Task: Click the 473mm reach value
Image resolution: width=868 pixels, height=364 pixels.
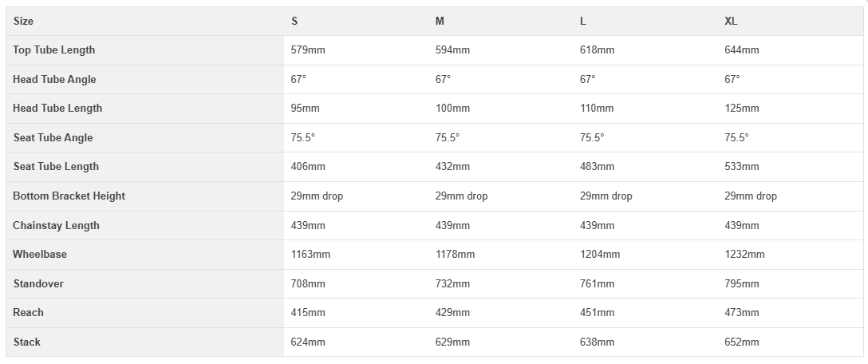Action: click(x=742, y=312)
